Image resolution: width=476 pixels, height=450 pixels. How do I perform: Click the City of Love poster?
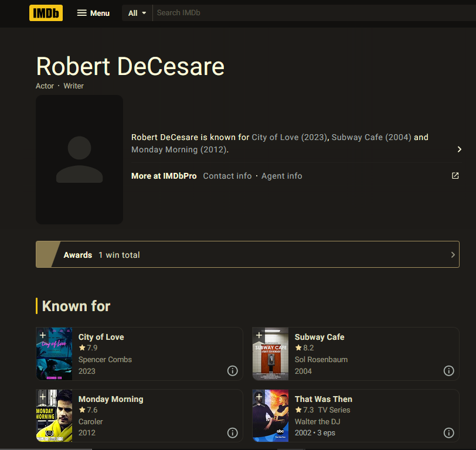tap(55, 354)
